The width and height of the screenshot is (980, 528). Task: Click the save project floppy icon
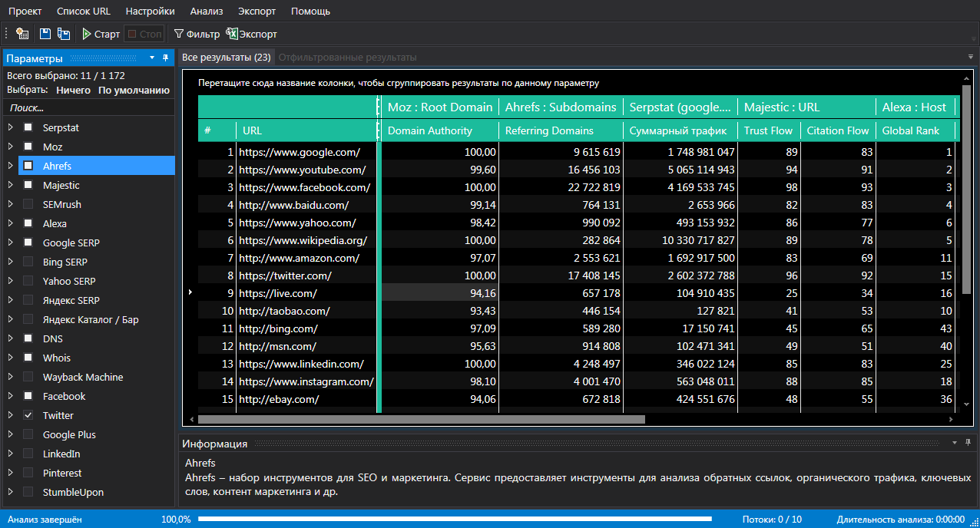point(45,34)
